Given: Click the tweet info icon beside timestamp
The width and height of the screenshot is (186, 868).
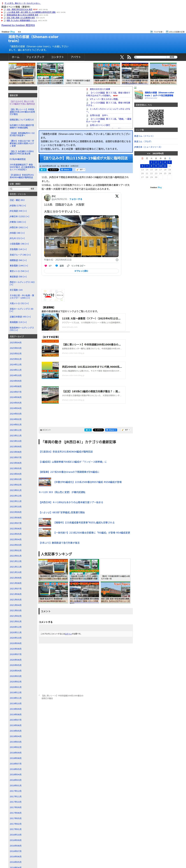Looking at the screenshot, I should (x=117, y=260).
